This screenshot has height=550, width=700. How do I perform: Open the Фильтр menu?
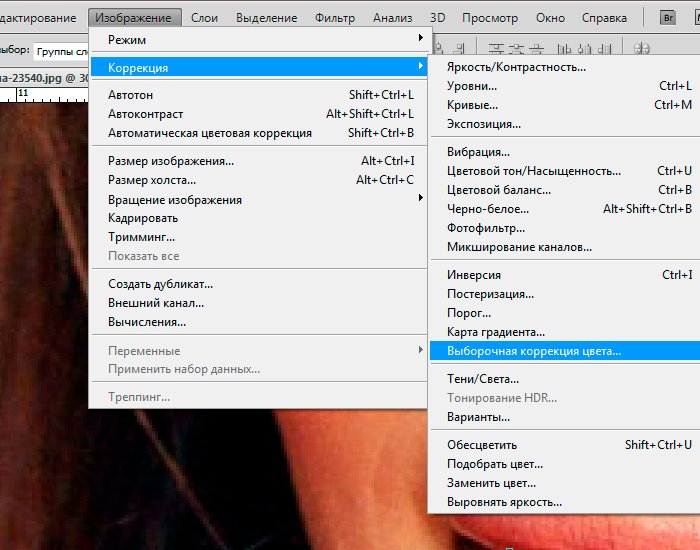(334, 18)
